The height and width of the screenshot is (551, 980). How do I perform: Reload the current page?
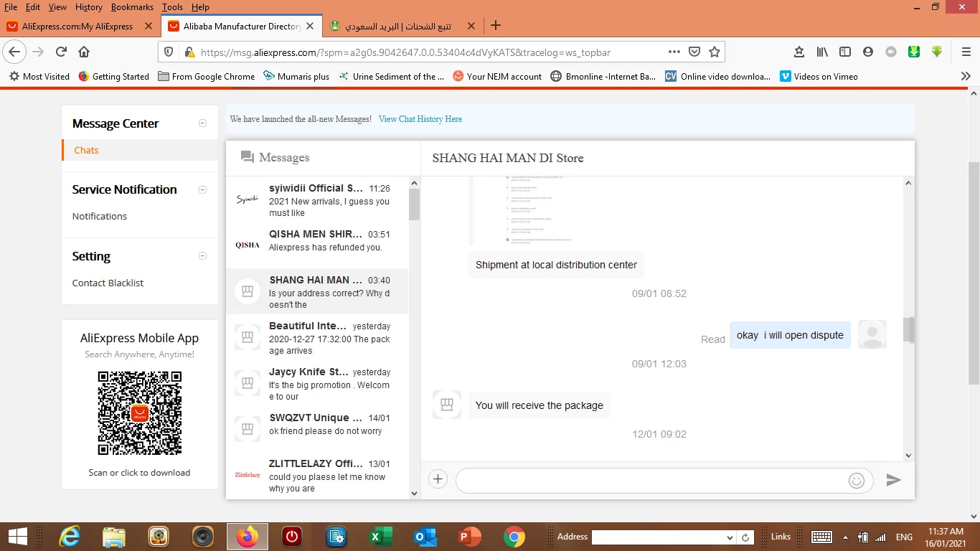(x=61, y=52)
